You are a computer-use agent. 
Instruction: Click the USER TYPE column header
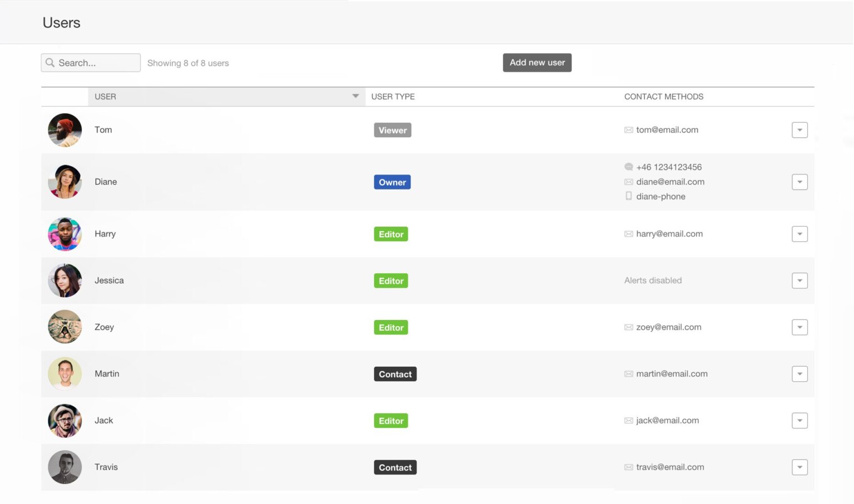coord(393,96)
